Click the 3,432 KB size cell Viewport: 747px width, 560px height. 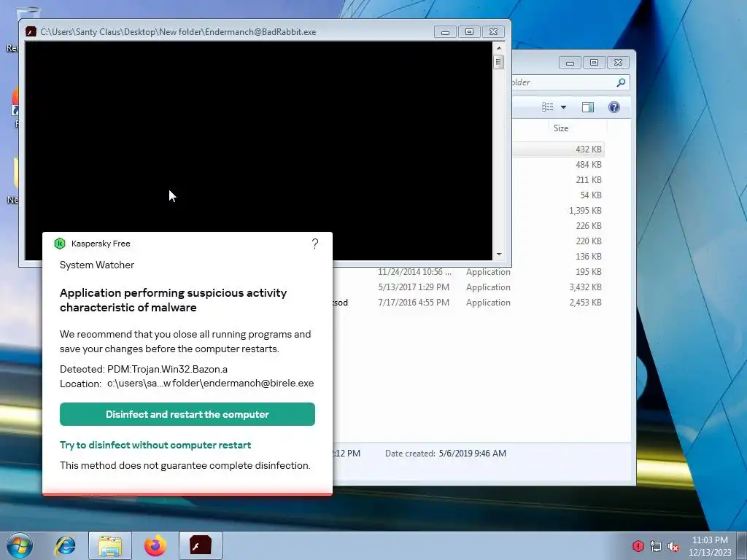[x=585, y=287]
